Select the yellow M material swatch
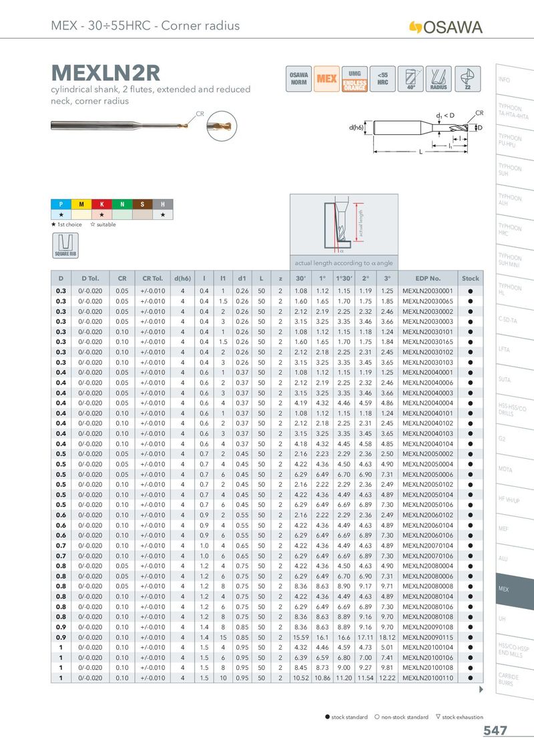The width and height of the screenshot is (534, 756). [x=81, y=204]
